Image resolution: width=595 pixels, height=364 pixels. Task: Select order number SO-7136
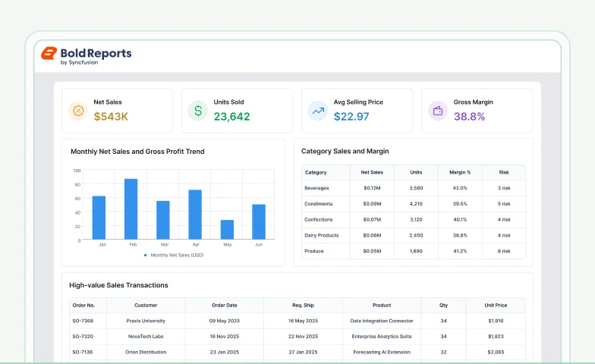(82, 352)
